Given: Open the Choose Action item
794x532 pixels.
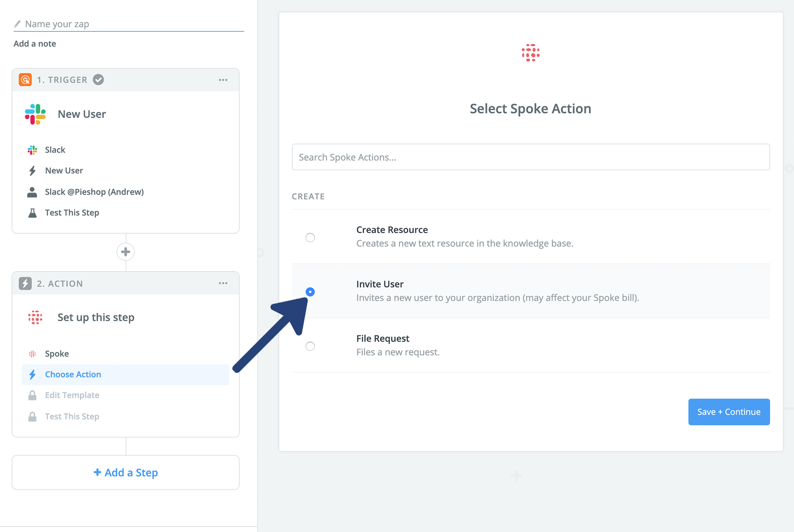Looking at the screenshot, I should (x=126, y=374).
